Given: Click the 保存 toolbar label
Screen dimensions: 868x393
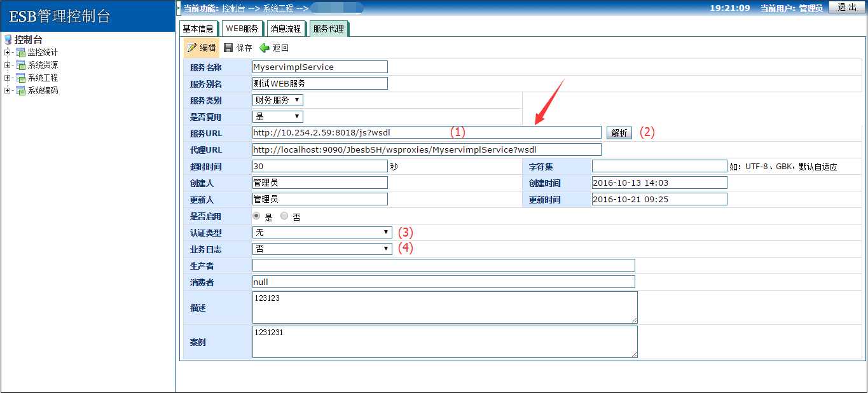Looking at the screenshot, I should pyautogui.click(x=244, y=48).
